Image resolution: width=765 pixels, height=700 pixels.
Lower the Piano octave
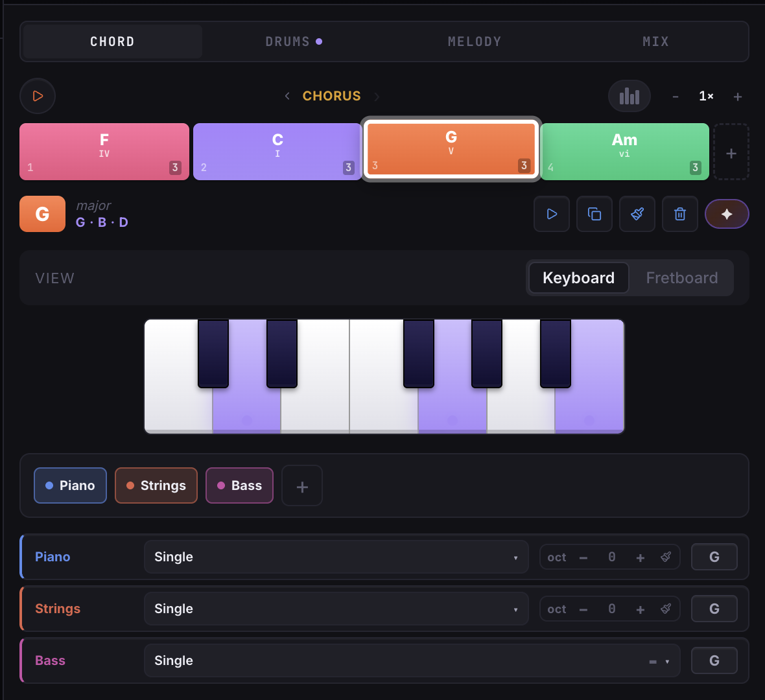point(583,557)
